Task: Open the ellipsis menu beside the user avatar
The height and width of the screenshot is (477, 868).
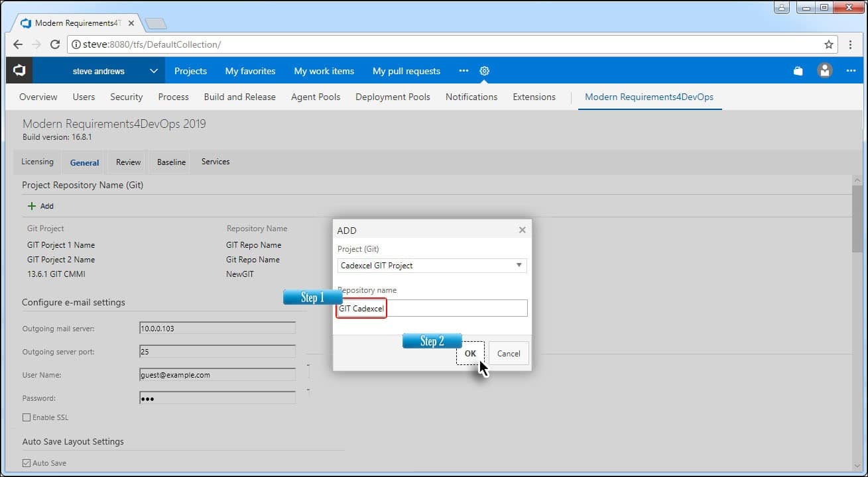Action: click(851, 71)
